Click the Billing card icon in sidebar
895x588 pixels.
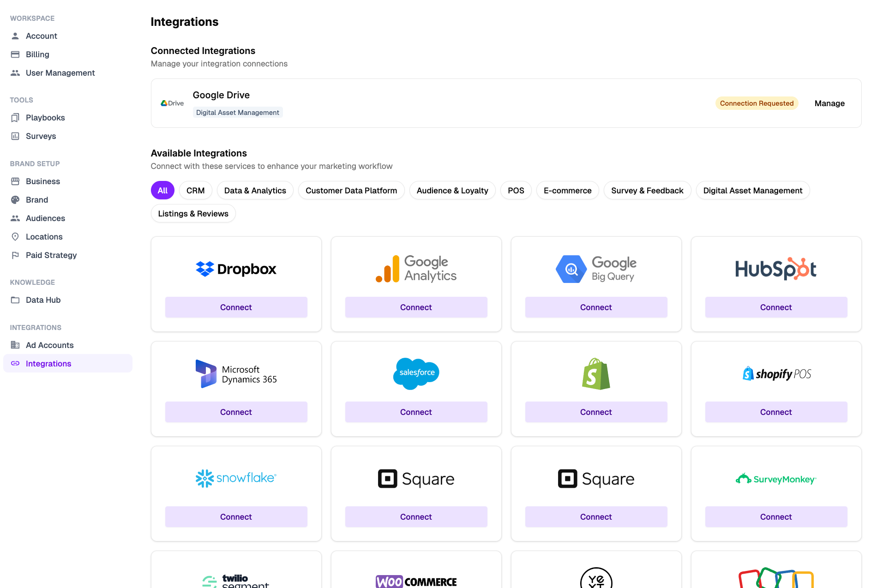pos(15,54)
